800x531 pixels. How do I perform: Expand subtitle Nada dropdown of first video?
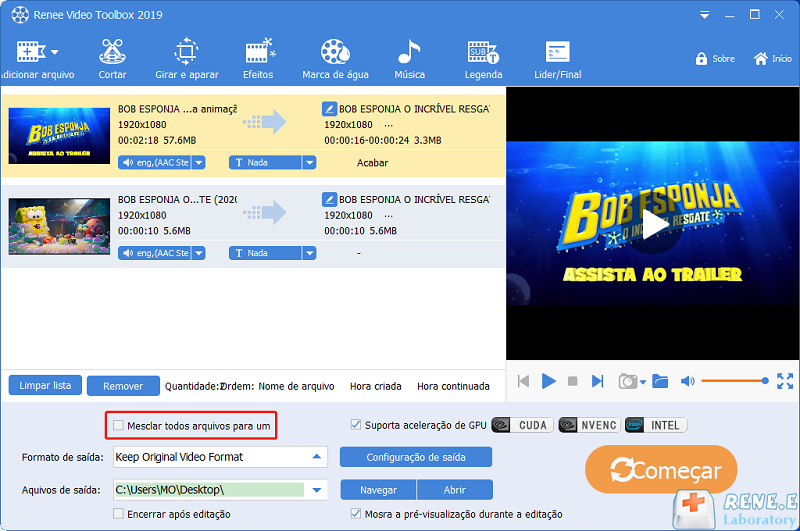[x=309, y=163]
